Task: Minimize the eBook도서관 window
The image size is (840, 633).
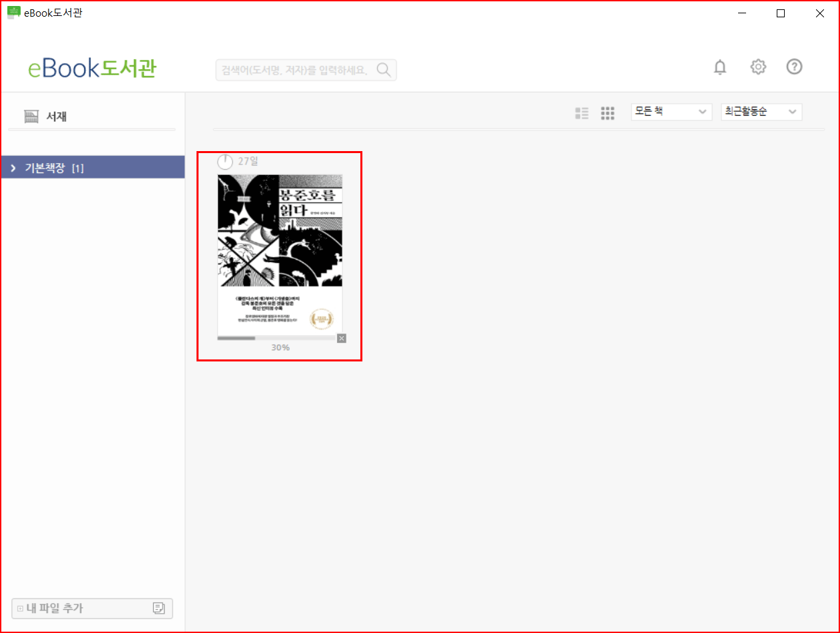Action: (741, 13)
